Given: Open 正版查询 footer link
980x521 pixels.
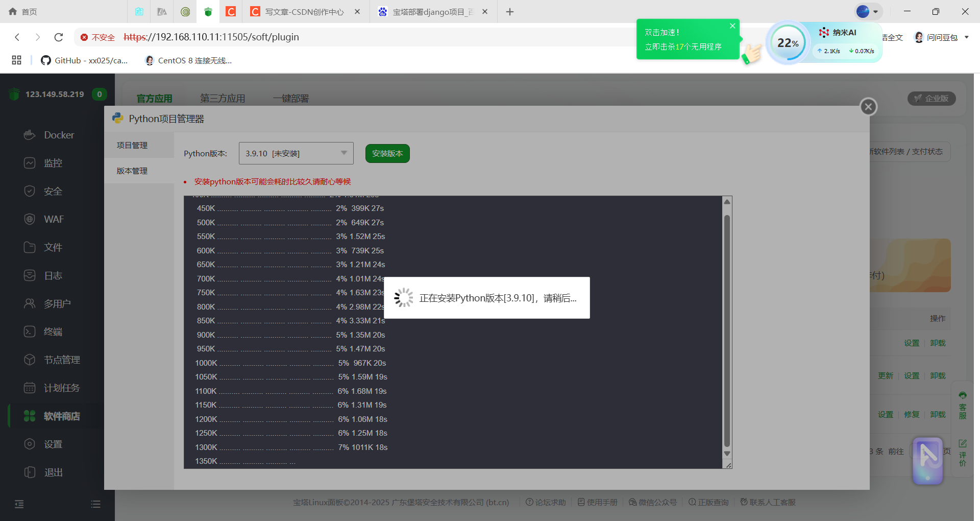Looking at the screenshot, I should 708,502.
